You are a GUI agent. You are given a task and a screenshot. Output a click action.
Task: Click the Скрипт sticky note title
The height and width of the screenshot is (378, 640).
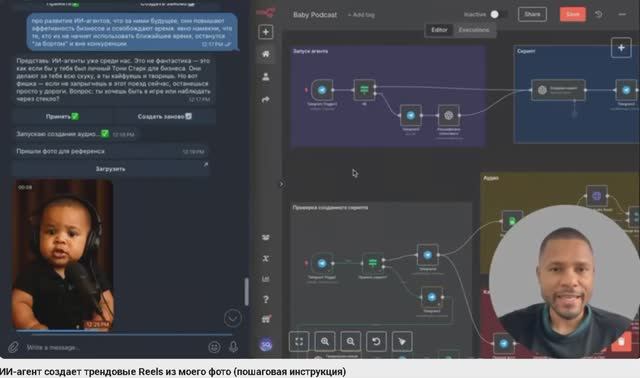[x=526, y=51]
